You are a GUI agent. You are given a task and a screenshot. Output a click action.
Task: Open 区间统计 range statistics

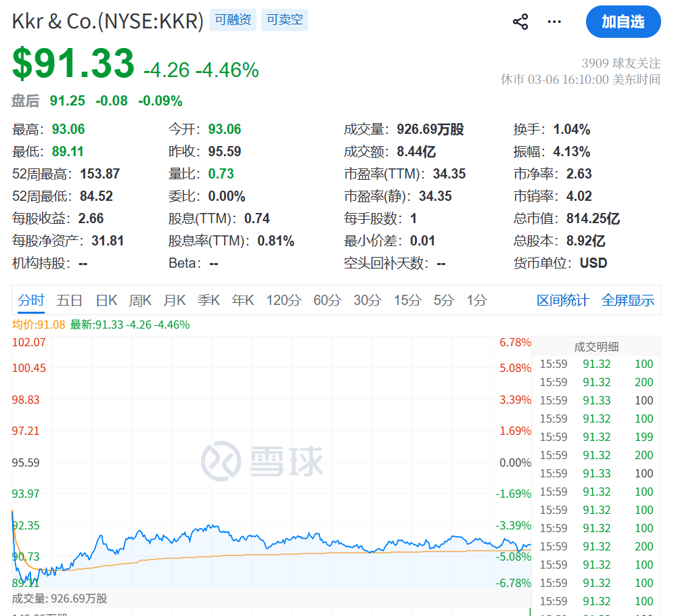pos(562,300)
